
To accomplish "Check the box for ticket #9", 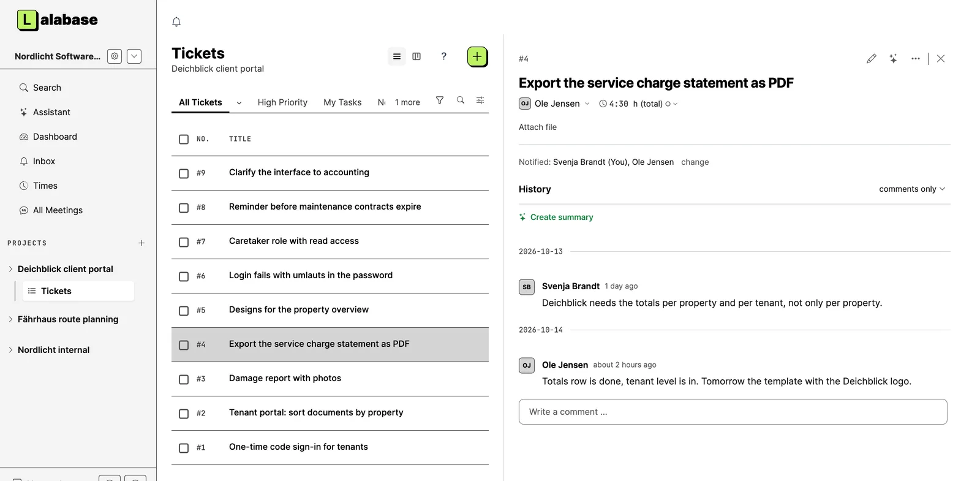I will 184,173.
